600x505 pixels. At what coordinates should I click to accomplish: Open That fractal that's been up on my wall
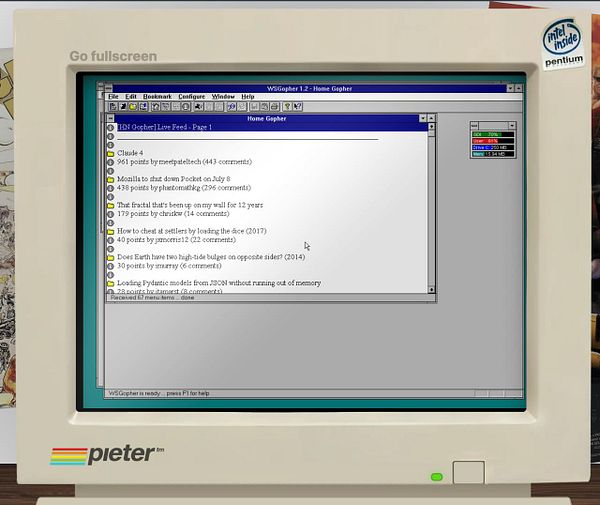(190, 205)
